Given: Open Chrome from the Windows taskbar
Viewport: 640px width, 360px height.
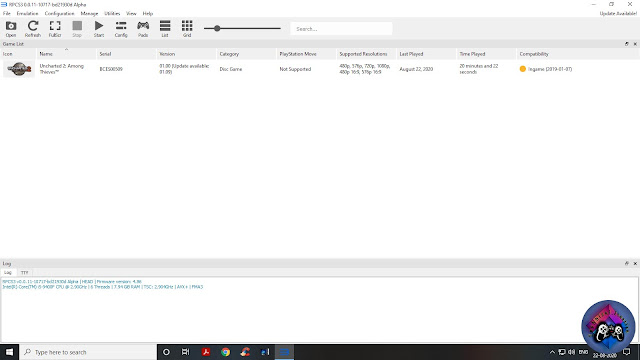Looking at the screenshot, I should (x=225, y=352).
